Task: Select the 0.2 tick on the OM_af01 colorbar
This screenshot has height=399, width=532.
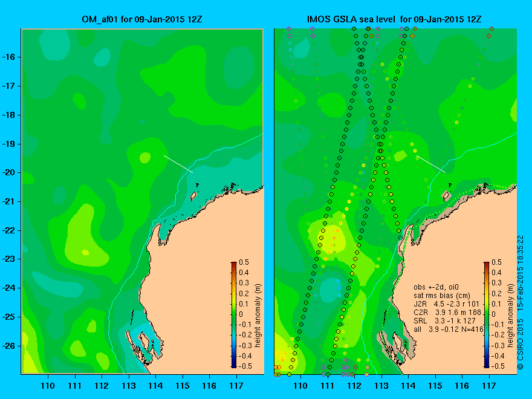Action: click(x=244, y=294)
